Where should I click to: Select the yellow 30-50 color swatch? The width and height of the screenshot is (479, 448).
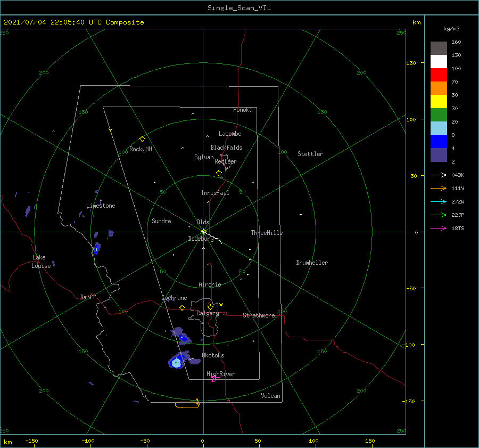point(439,102)
